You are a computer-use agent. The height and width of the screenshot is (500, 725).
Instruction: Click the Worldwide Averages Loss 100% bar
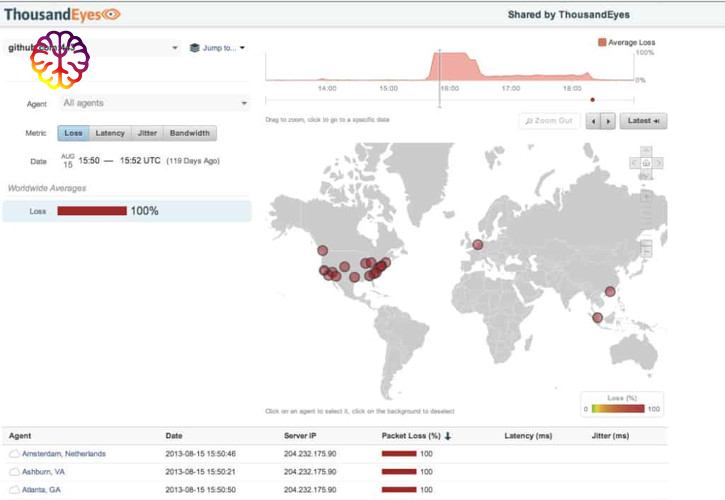coord(92,211)
